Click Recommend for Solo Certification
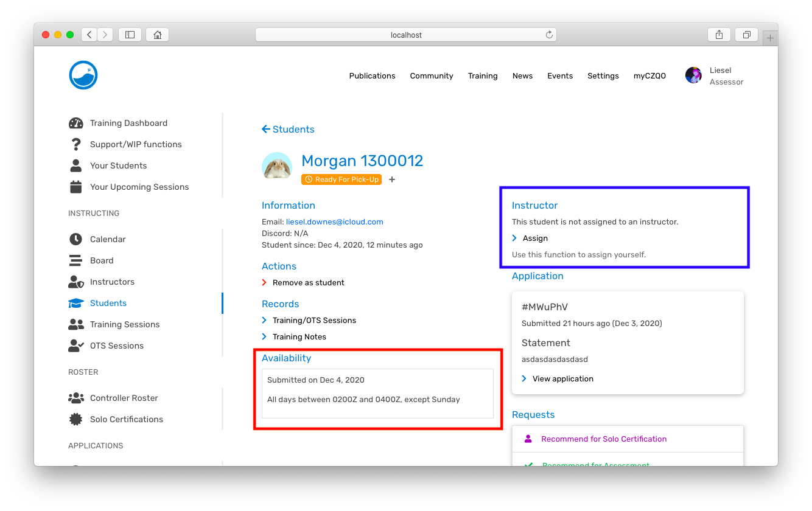The height and width of the screenshot is (511, 812). pos(604,439)
